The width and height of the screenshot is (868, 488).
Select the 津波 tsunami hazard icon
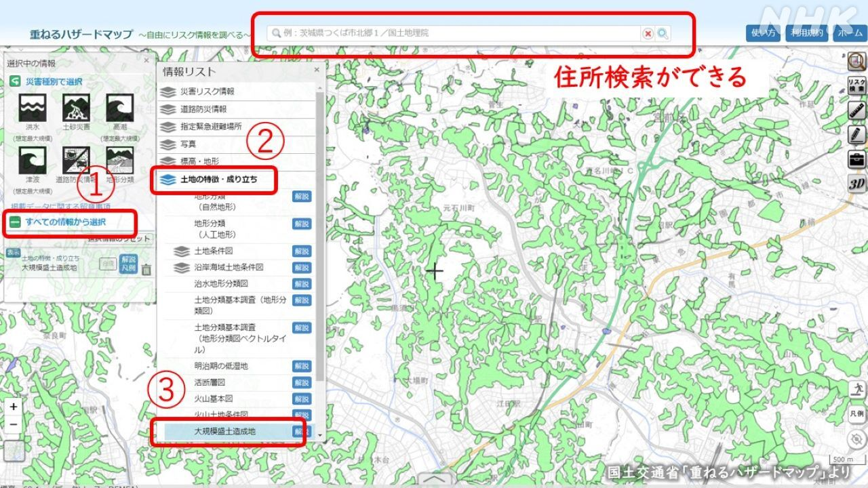coord(33,160)
